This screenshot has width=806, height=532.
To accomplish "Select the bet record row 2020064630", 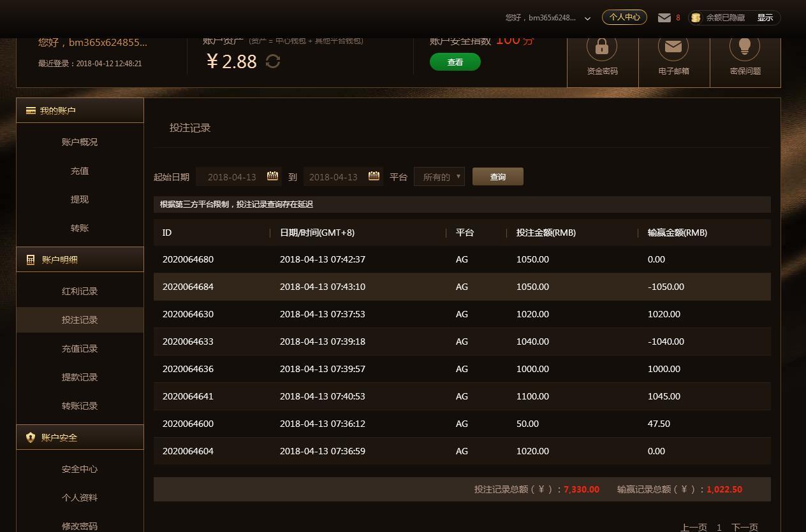I will point(462,314).
